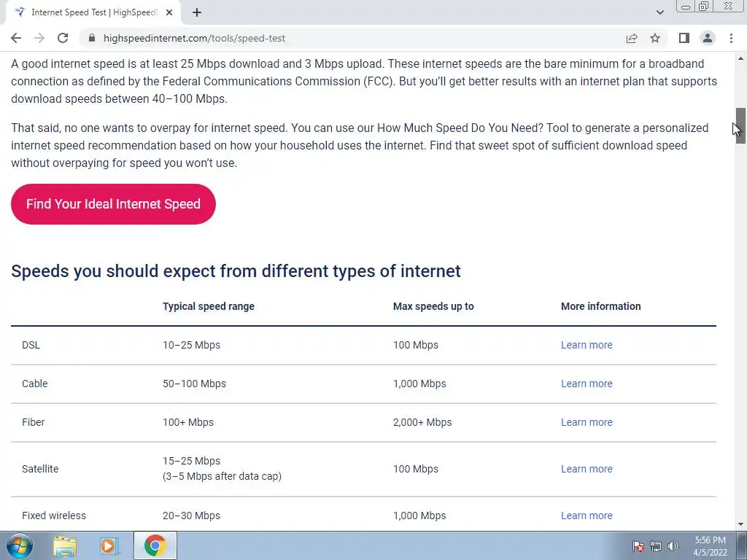Select the 'Fiber' row label
The image size is (747, 560).
pos(34,422)
